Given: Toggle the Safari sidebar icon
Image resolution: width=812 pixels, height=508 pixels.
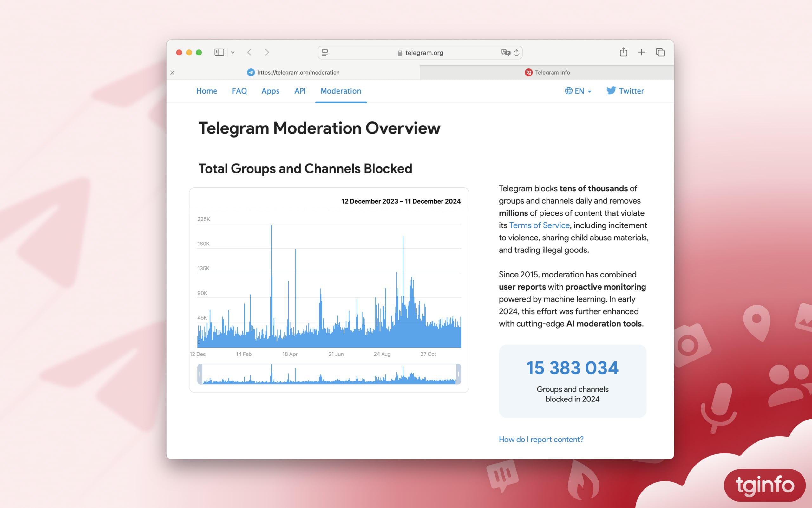Looking at the screenshot, I should 219,52.
